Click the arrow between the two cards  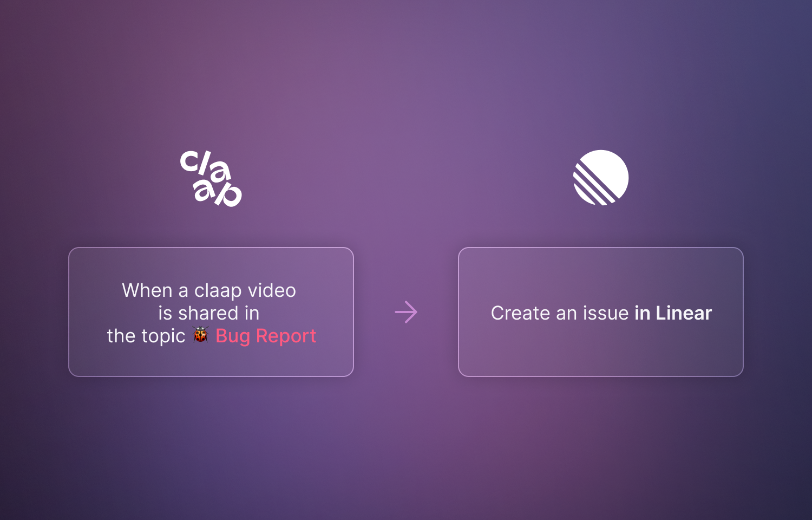(406, 312)
